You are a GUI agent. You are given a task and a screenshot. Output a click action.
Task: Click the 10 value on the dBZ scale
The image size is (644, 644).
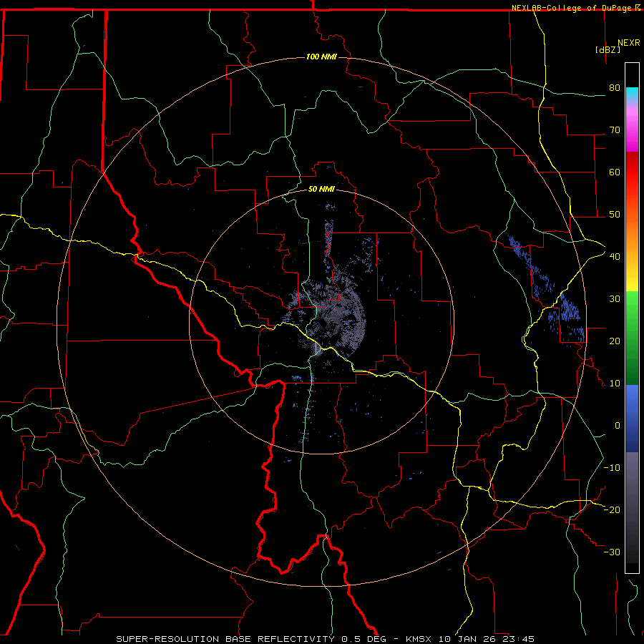tap(615, 384)
